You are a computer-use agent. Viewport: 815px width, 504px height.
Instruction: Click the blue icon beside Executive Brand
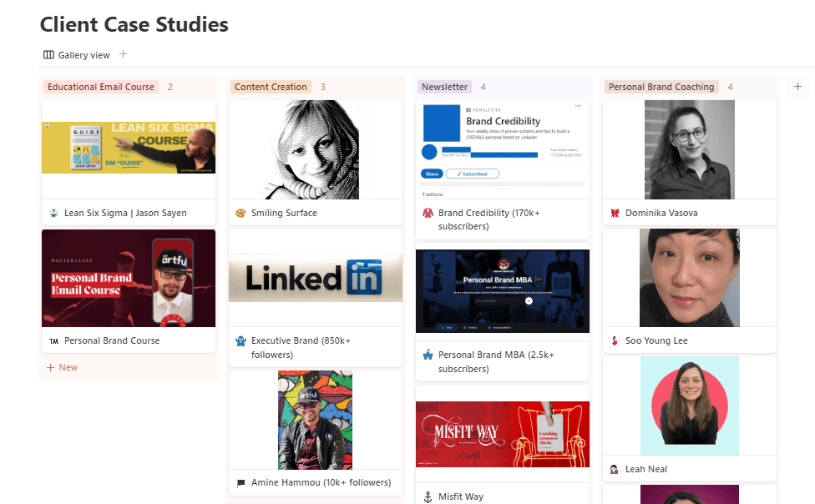click(x=240, y=340)
